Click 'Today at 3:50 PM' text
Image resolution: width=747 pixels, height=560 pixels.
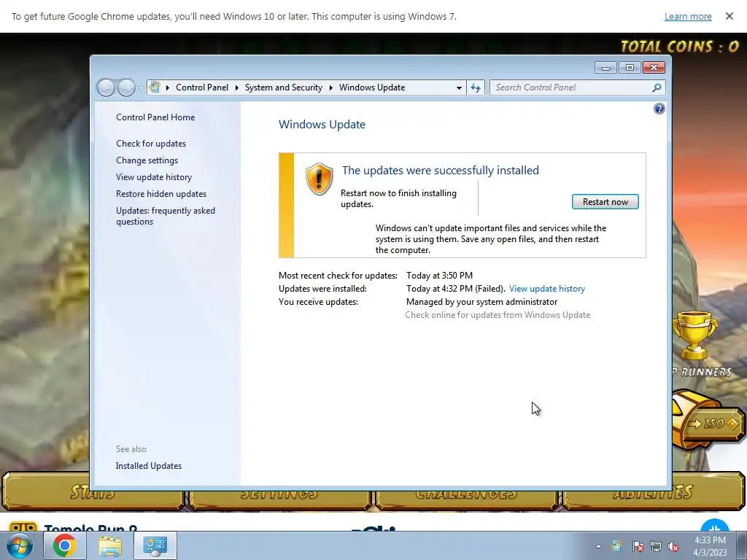coord(439,276)
